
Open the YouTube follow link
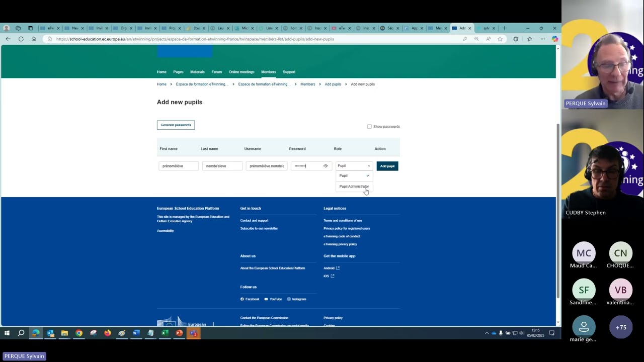(273, 299)
